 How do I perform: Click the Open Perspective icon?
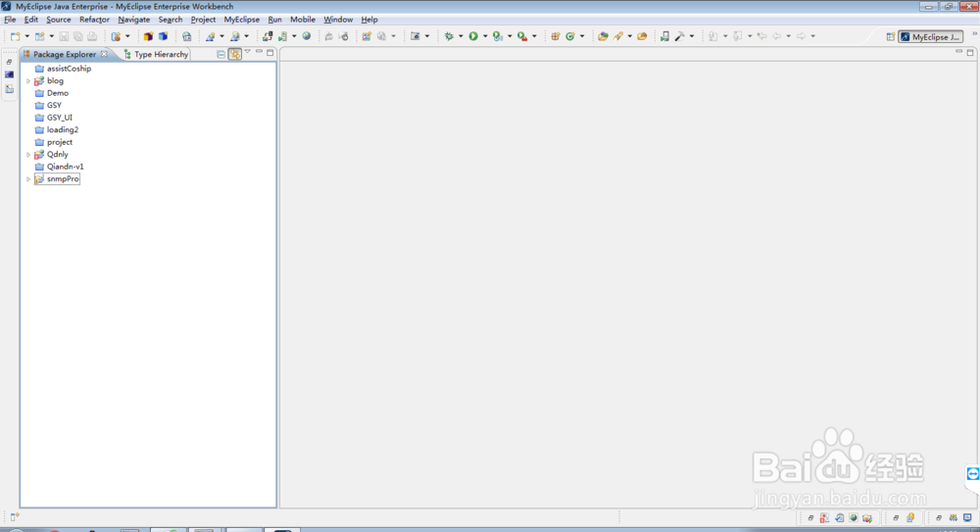coord(890,37)
